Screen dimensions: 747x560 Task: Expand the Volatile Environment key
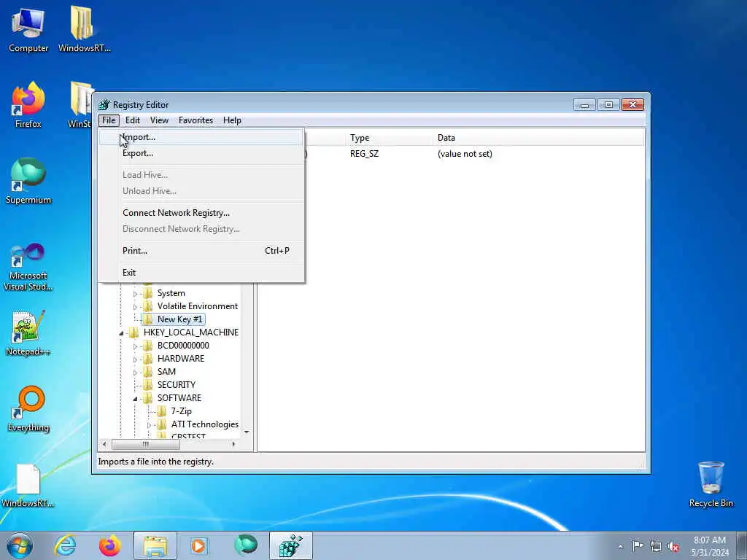(x=135, y=307)
